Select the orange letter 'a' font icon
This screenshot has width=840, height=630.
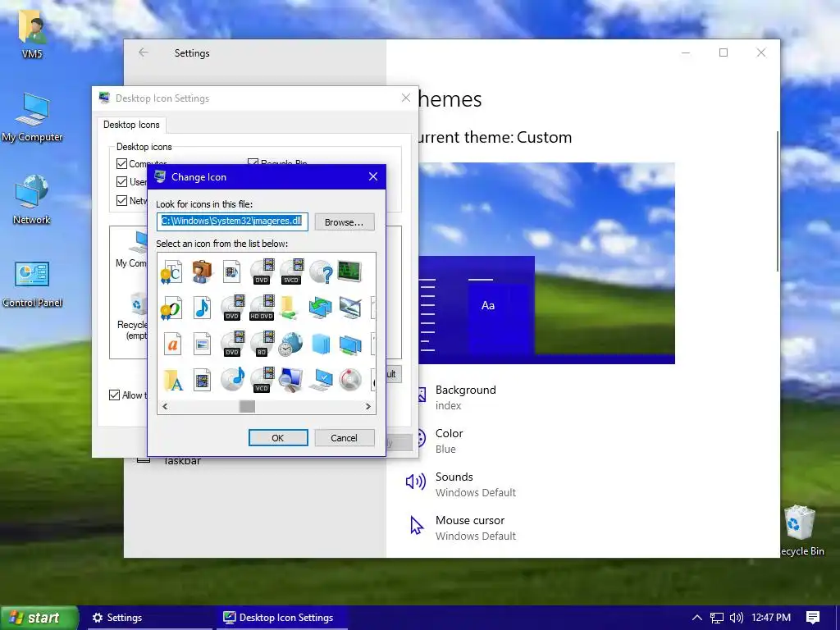coord(172,344)
